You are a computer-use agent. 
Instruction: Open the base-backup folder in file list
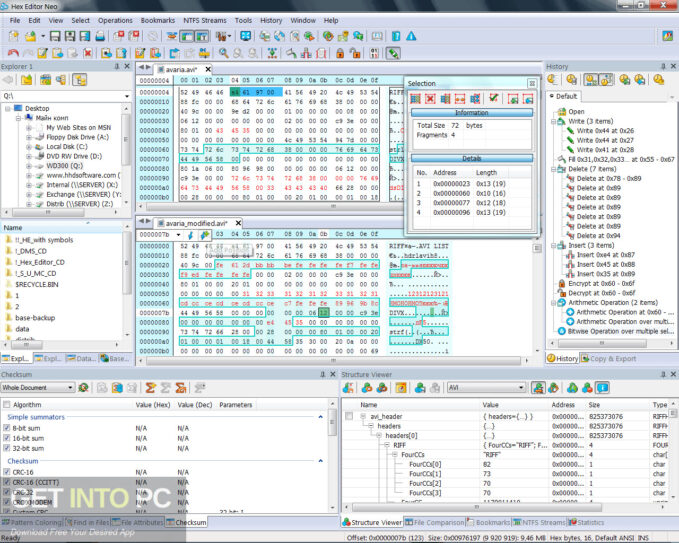[35, 318]
